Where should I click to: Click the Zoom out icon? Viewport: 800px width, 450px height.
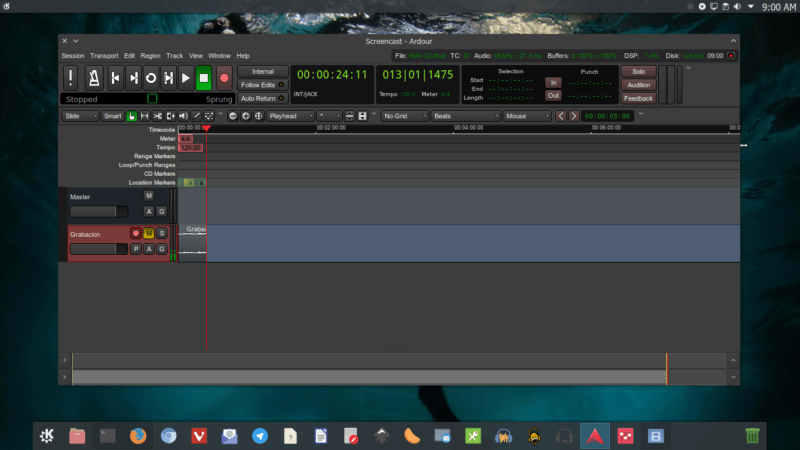coord(233,116)
